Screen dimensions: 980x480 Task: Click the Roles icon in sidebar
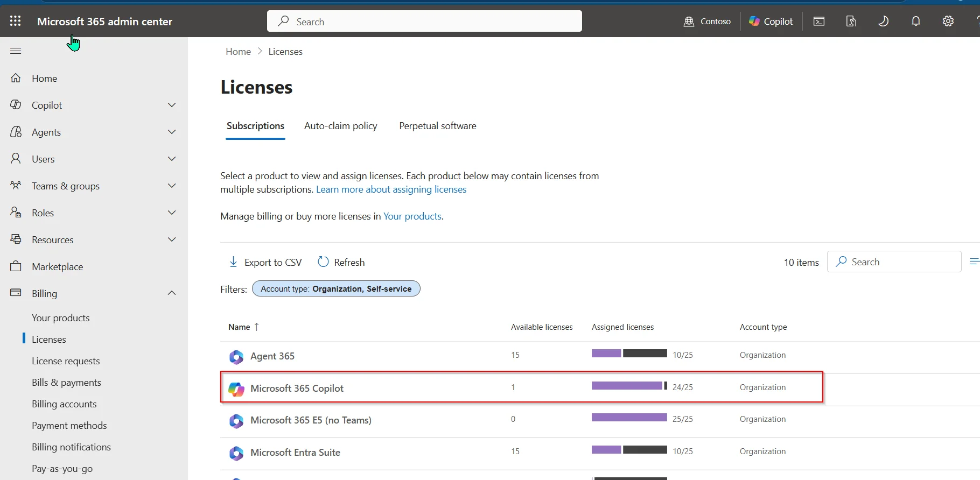pos(16,213)
